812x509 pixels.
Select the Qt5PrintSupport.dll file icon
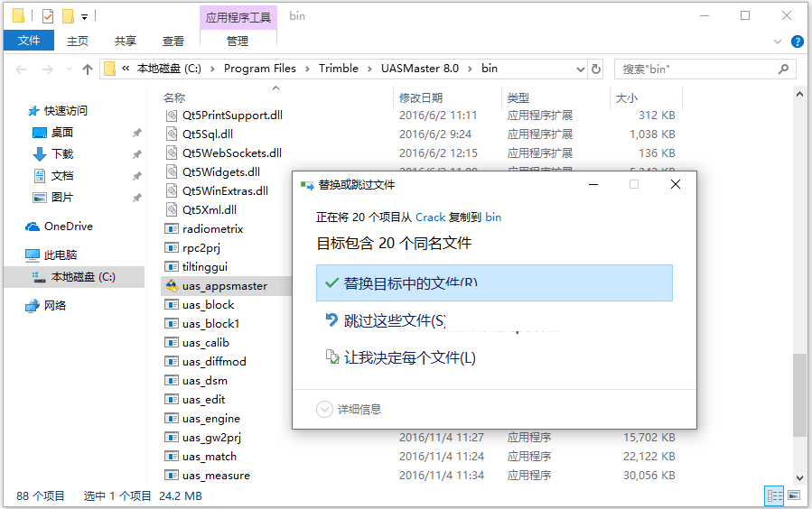click(172, 115)
